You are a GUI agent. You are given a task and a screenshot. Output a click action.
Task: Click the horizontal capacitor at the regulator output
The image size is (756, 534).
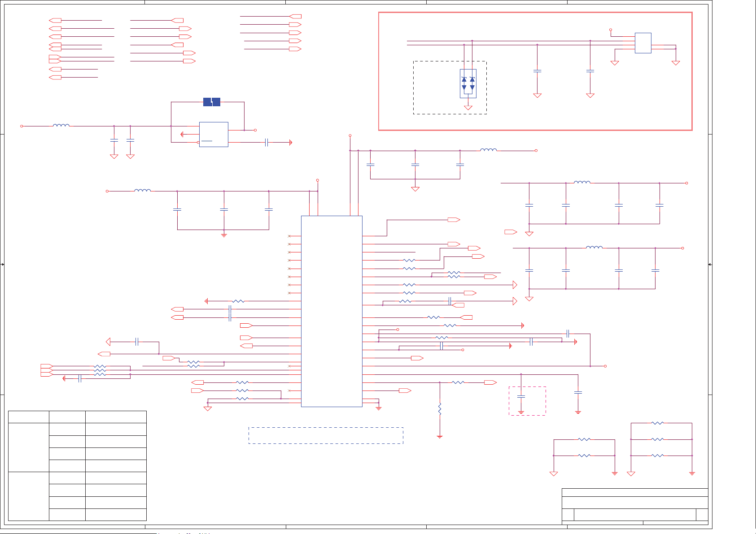coord(267,142)
